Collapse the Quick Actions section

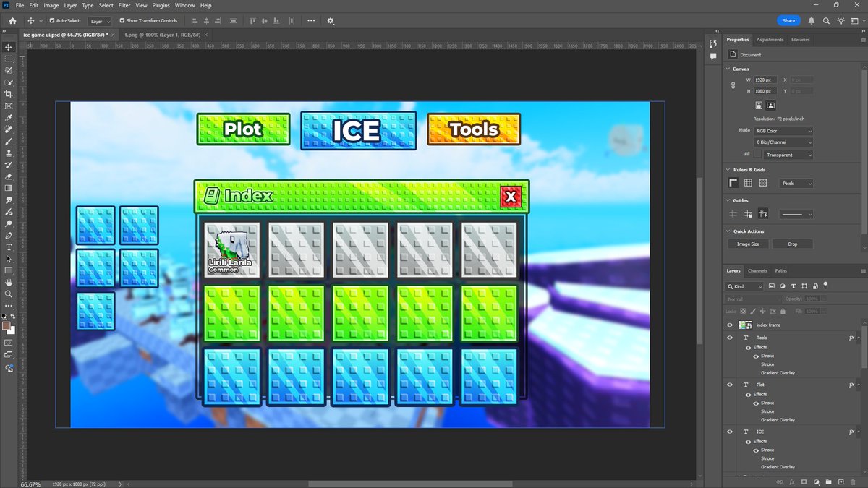[x=728, y=231]
